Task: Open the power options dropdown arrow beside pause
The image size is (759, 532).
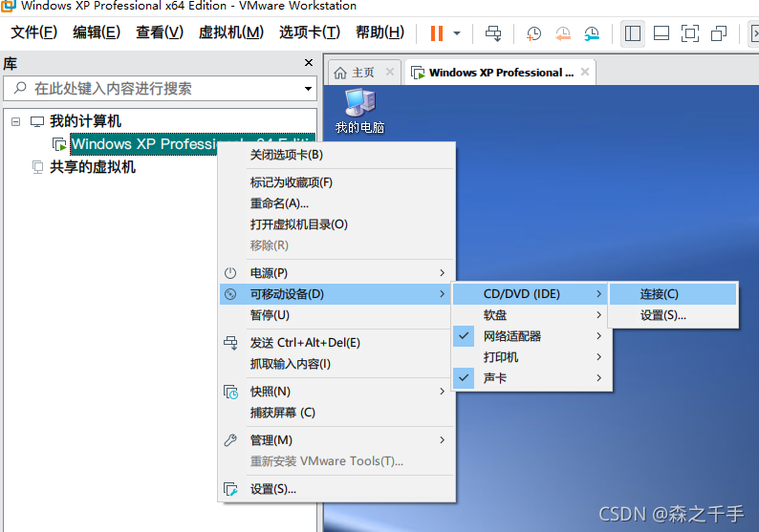Action: [457, 33]
